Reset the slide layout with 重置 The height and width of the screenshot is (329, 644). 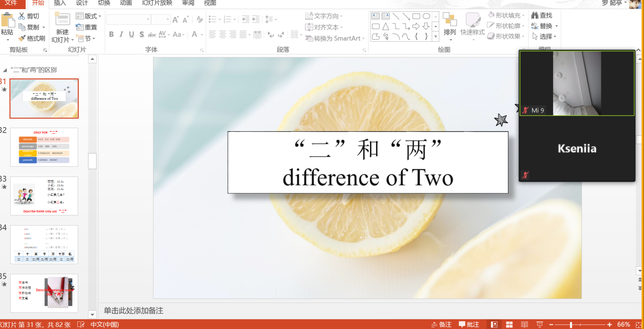point(86,27)
